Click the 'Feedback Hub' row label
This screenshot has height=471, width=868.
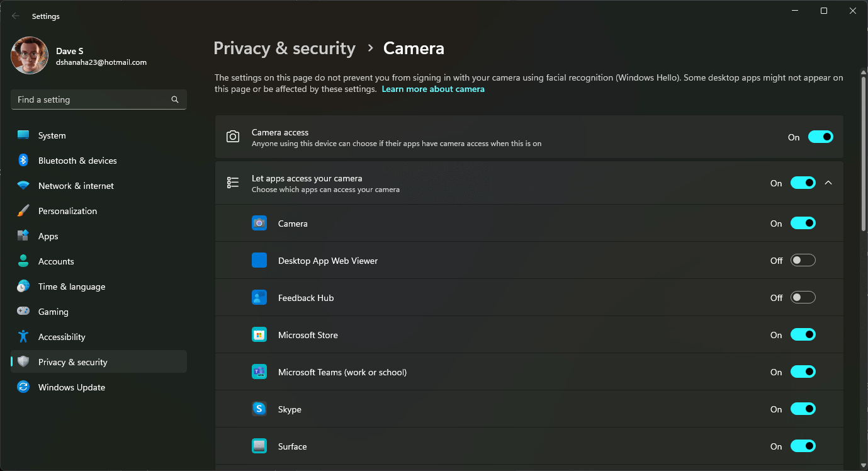pos(306,298)
